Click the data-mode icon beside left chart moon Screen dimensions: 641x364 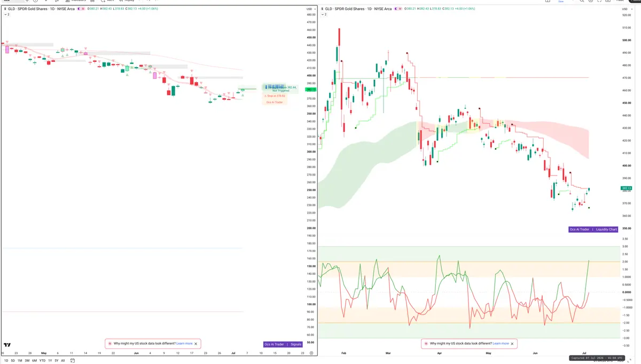(83, 9)
